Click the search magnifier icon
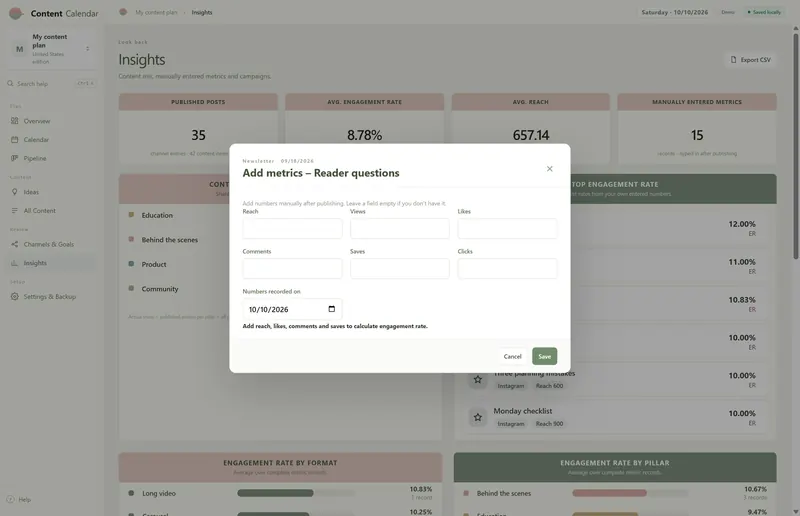 (10, 83)
